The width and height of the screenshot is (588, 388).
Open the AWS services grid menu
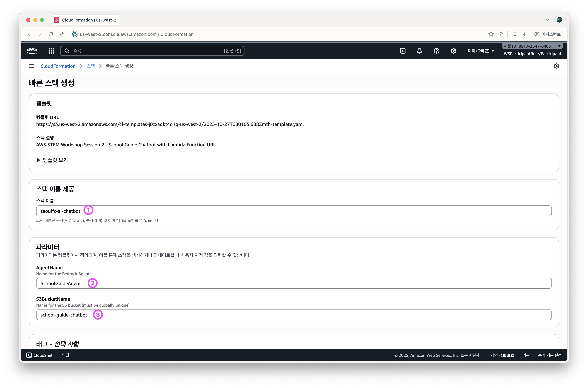pos(52,51)
